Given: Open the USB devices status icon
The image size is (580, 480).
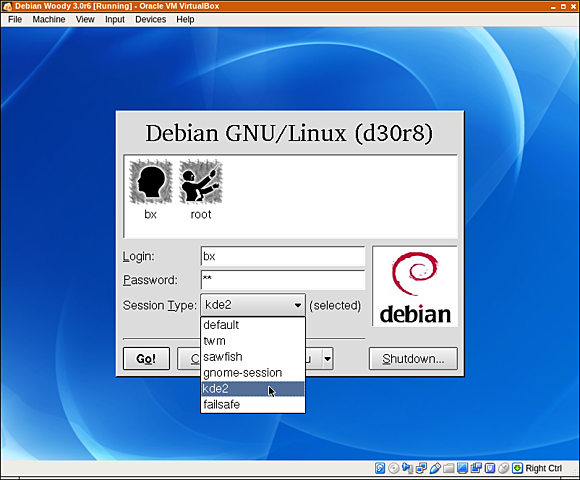Looking at the screenshot, I should click(435, 468).
